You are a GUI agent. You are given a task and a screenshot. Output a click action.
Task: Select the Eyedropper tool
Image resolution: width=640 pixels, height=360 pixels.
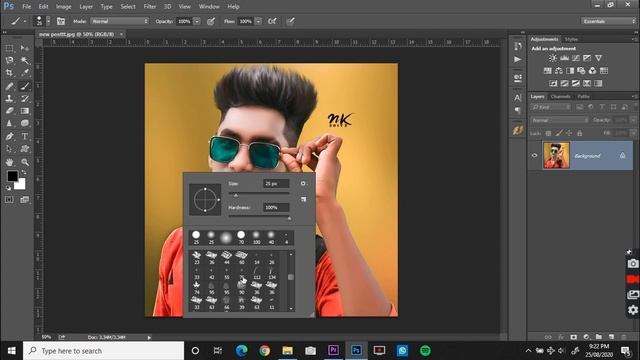click(24, 73)
